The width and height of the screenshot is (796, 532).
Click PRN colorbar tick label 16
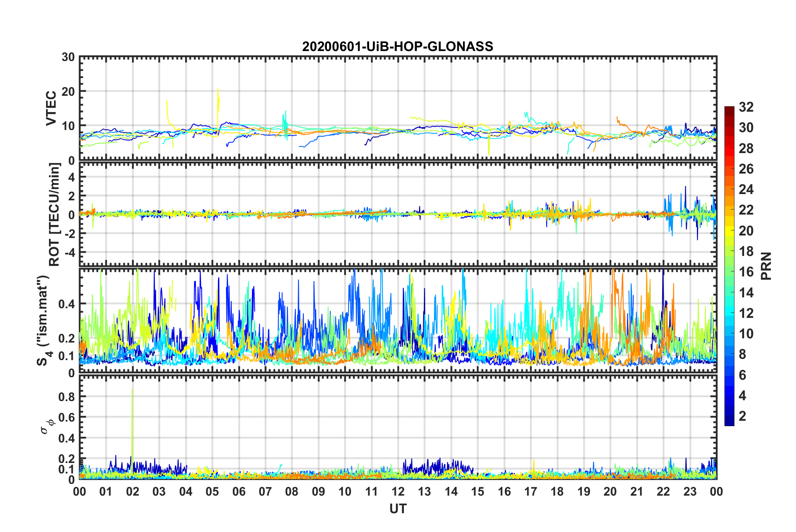click(746, 272)
